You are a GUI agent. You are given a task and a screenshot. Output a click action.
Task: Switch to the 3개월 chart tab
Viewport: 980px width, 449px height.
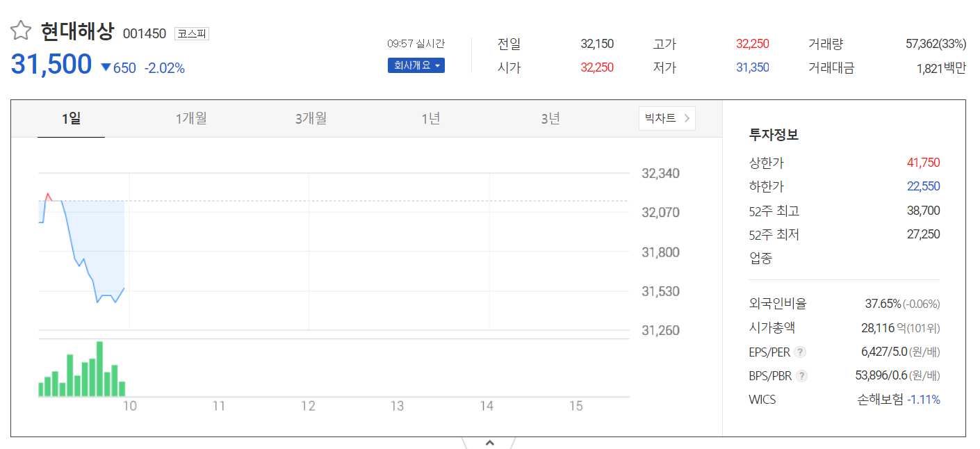tap(311, 119)
